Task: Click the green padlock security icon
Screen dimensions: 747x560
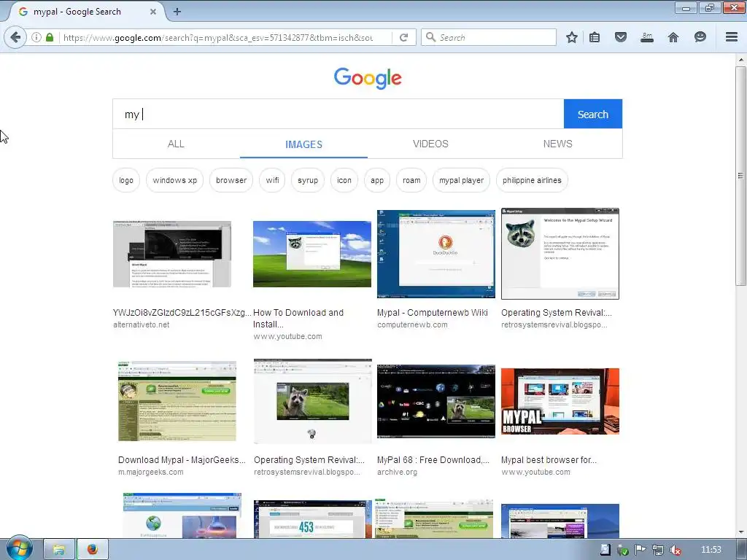Action: coord(50,37)
